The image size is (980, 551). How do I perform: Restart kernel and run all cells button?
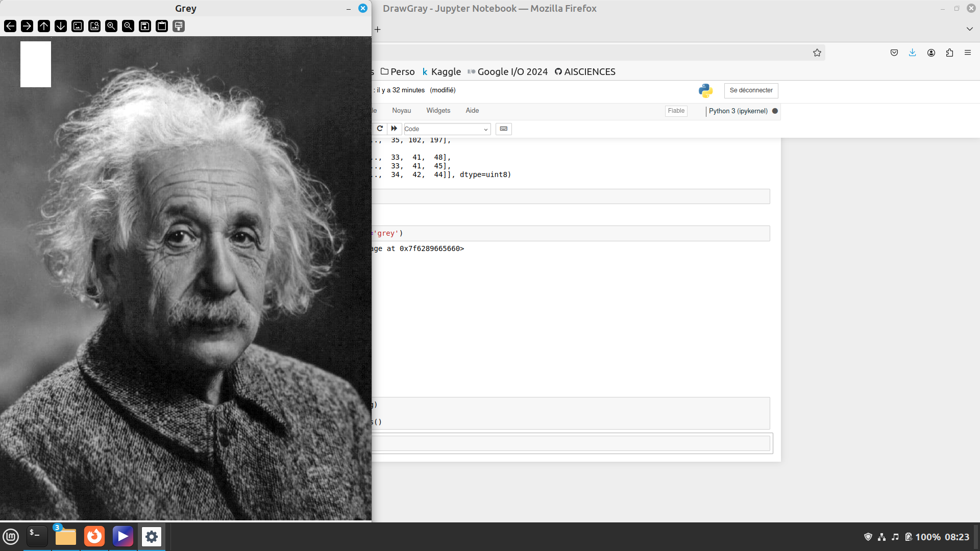coord(394,129)
